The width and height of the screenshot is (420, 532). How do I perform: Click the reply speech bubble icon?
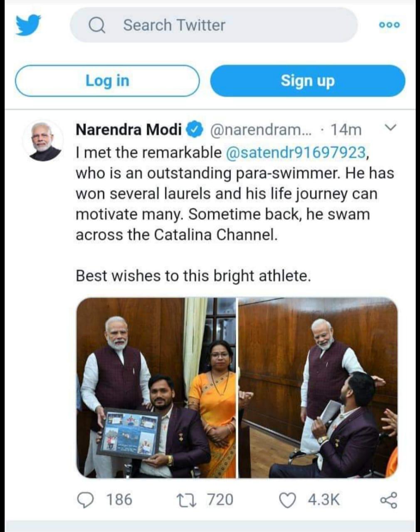tap(86, 499)
